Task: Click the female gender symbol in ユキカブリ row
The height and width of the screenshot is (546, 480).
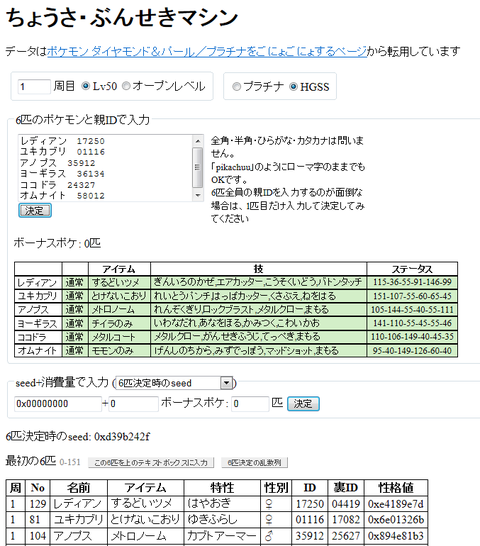Action: (269, 520)
